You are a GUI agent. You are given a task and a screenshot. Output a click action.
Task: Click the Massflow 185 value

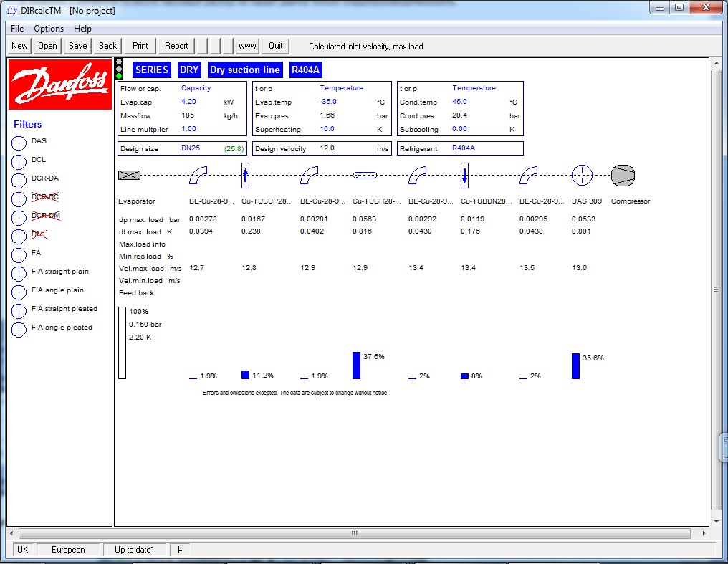188,115
